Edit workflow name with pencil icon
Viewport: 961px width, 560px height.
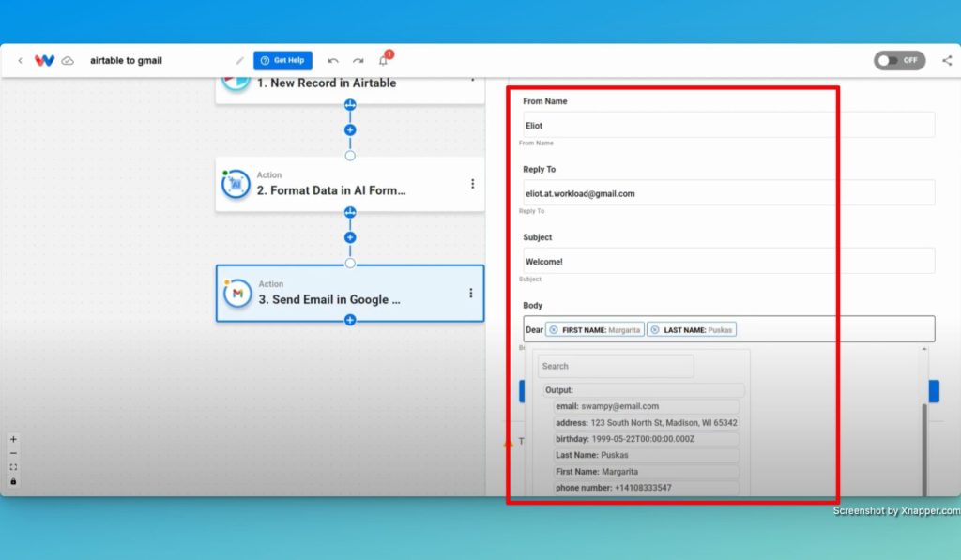click(x=239, y=61)
